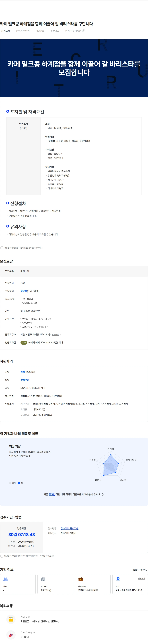Click 중소기업 (-) company type text
This screenshot has width=148, height=644.
[x=46, y=590]
